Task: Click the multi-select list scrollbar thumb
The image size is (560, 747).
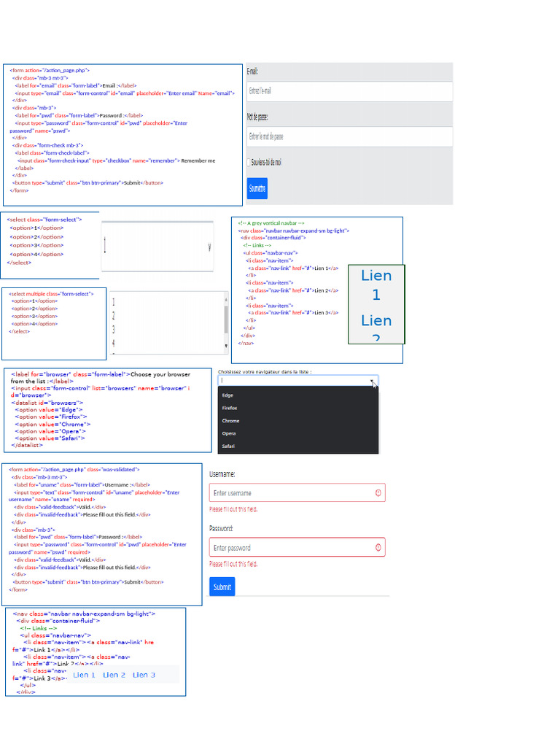Action: pyautogui.click(x=226, y=320)
